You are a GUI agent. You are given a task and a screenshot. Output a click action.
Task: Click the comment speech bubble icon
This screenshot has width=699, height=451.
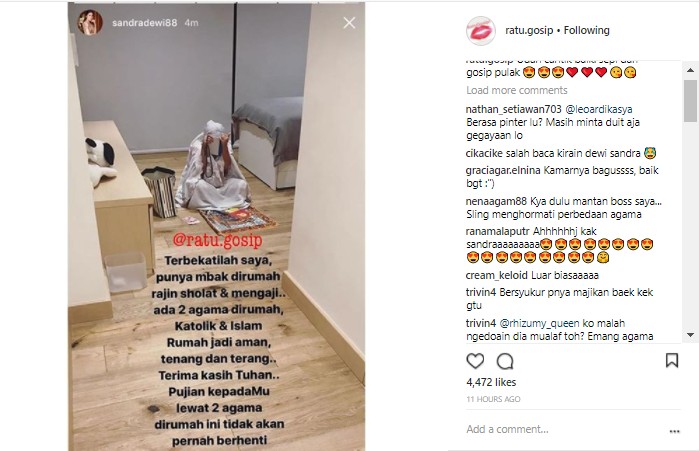tap(505, 361)
